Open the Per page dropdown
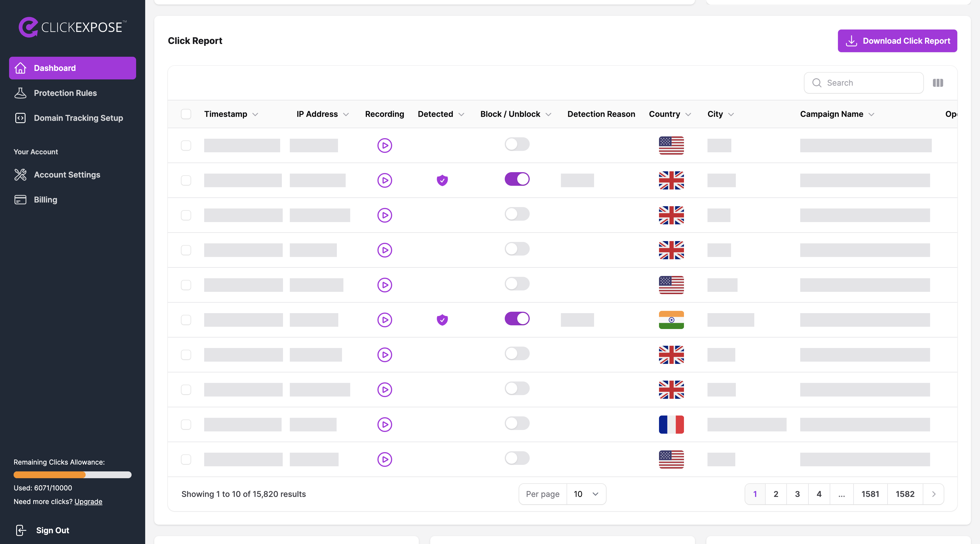This screenshot has width=980, height=544. (586, 494)
